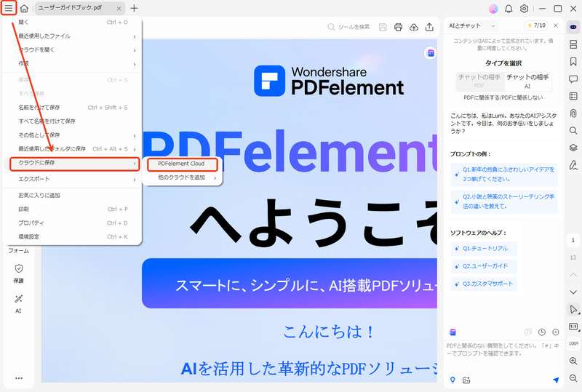
Task: Select 開く from the file menu
Action: point(72,23)
